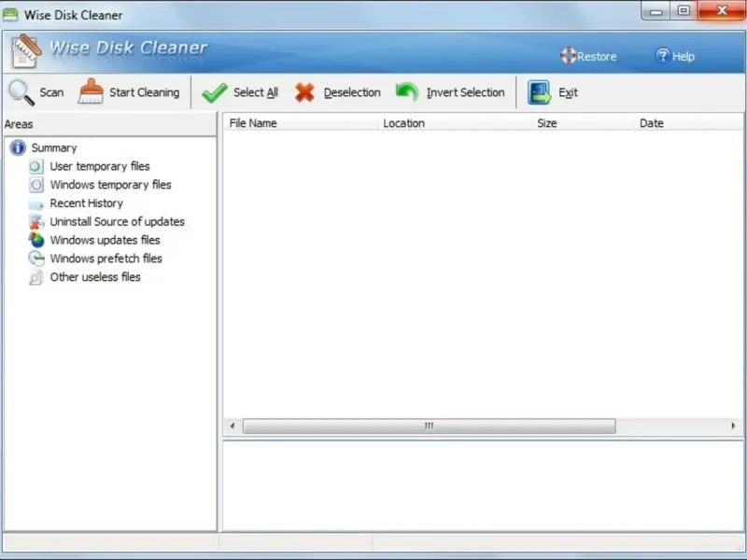This screenshot has width=747, height=560.
Task: Close the Wise Disk Cleaner window
Action: pos(722,11)
